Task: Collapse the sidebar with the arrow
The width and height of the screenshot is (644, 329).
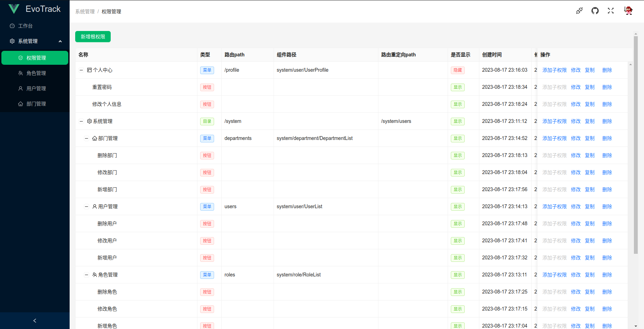Action: point(34,321)
